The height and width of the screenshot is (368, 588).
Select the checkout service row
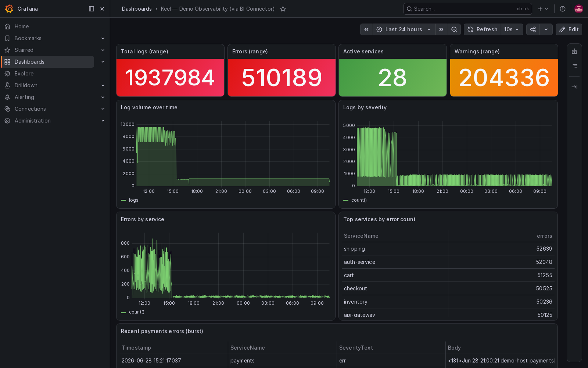point(448,289)
